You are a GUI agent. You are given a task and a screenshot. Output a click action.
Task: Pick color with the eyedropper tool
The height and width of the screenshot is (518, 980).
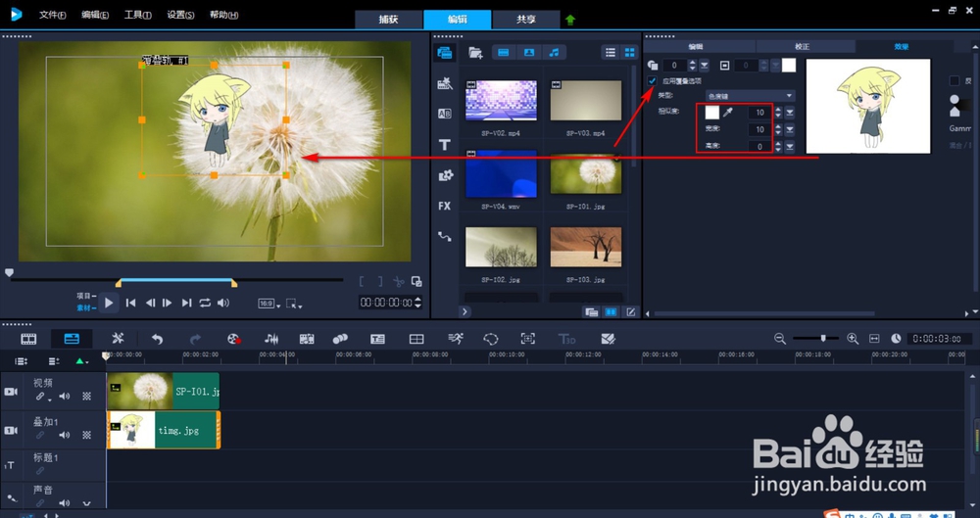click(x=728, y=113)
